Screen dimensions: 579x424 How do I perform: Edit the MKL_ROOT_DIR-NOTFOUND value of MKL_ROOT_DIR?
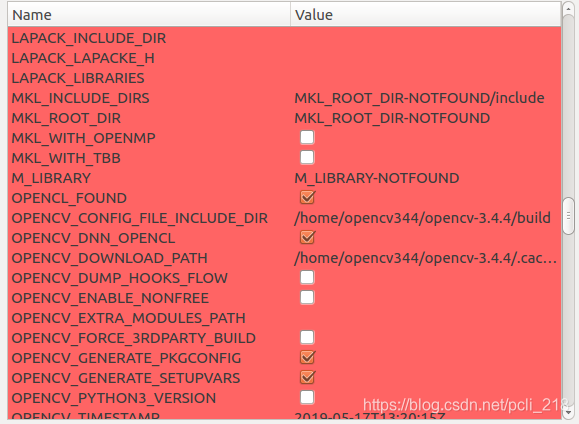[x=392, y=118]
